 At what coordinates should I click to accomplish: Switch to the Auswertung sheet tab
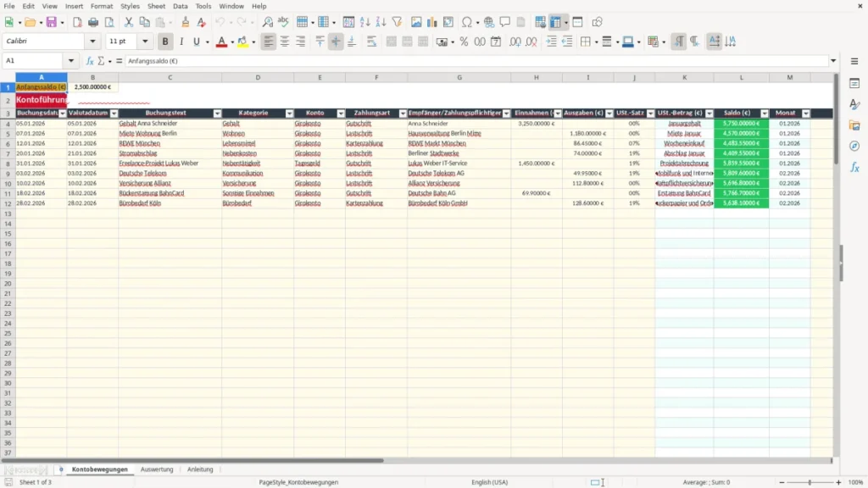[x=157, y=469]
